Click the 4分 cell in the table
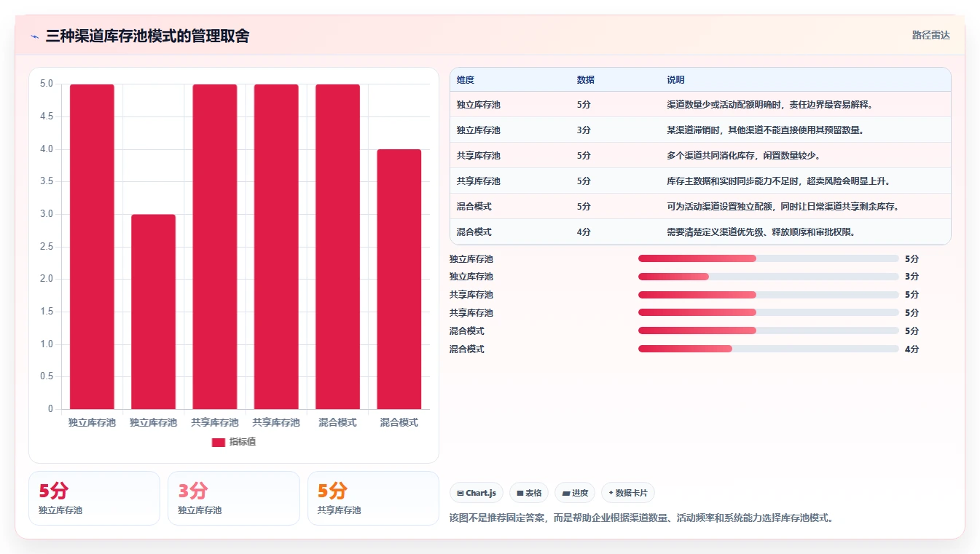The width and height of the screenshot is (980, 554). tap(584, 232)
